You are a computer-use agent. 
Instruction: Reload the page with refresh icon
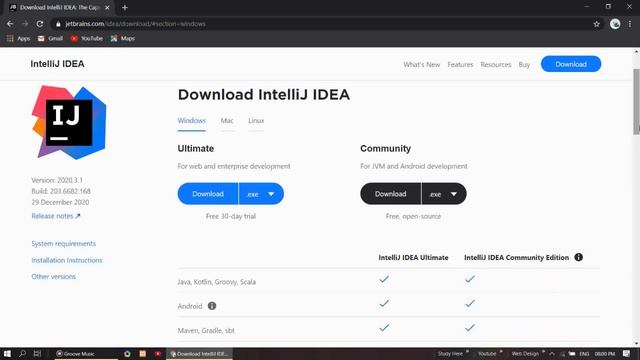[40, 24]
